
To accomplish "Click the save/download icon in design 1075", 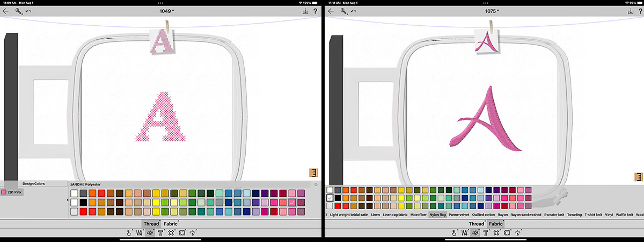I will (x=627, y=11).
